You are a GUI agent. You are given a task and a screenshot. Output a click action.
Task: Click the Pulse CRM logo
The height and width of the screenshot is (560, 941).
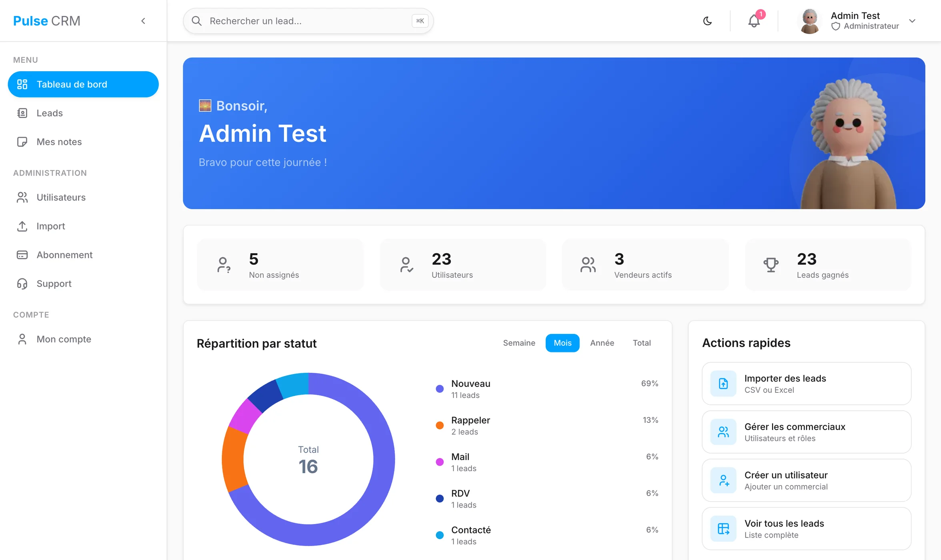pos(47,21)
